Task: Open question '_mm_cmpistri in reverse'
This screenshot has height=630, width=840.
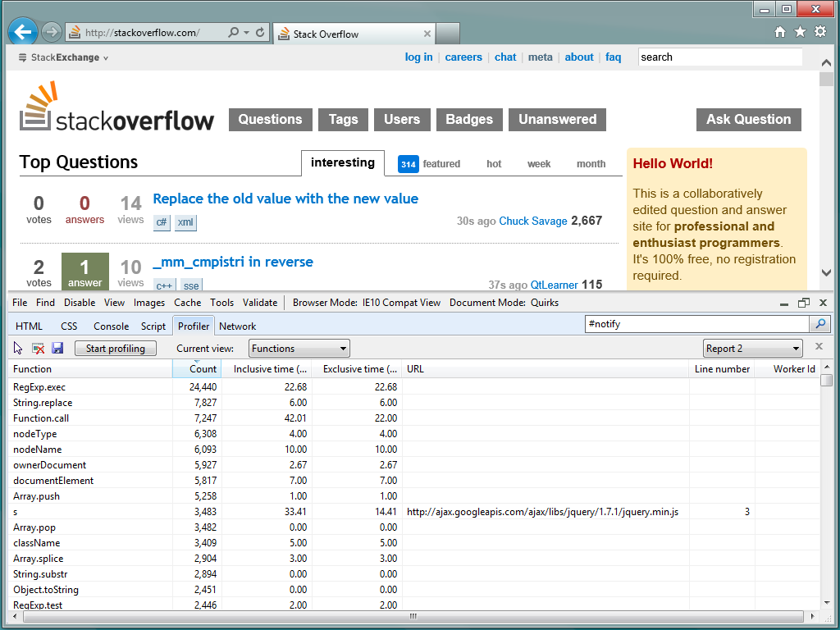Action: (233, 262)
